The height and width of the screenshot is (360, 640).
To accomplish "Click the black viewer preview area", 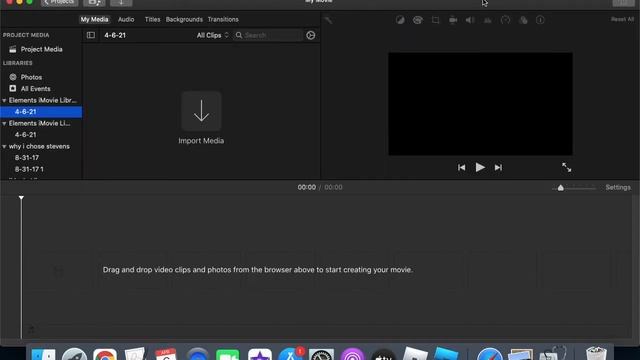I will coord(480,104).
